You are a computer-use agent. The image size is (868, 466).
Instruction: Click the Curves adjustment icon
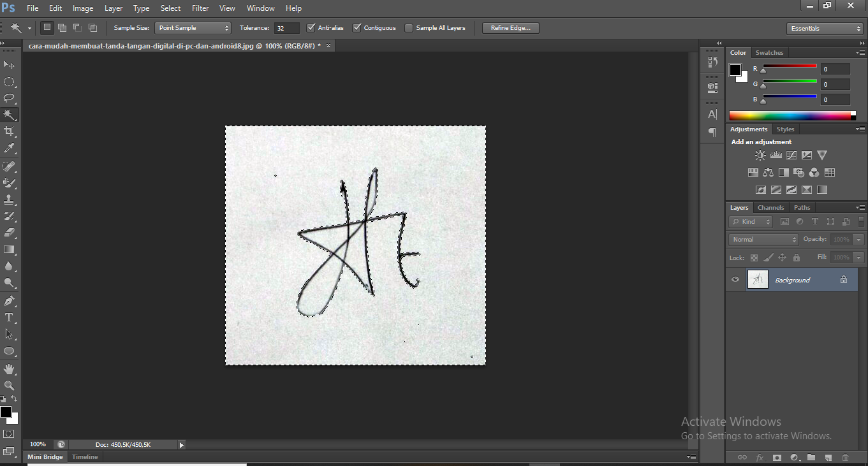coord(791,155)
